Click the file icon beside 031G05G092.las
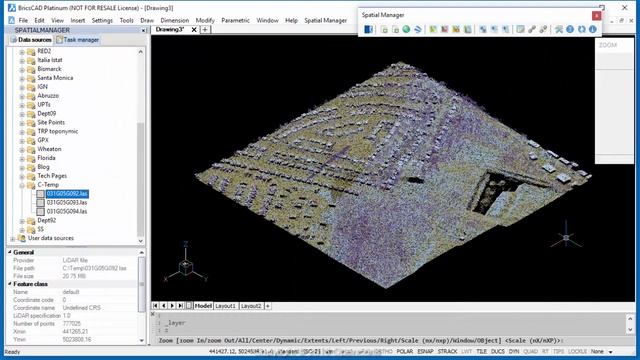The height and width of the screenshot is (360, 640). pyautogui.click(x=40, y=194)
